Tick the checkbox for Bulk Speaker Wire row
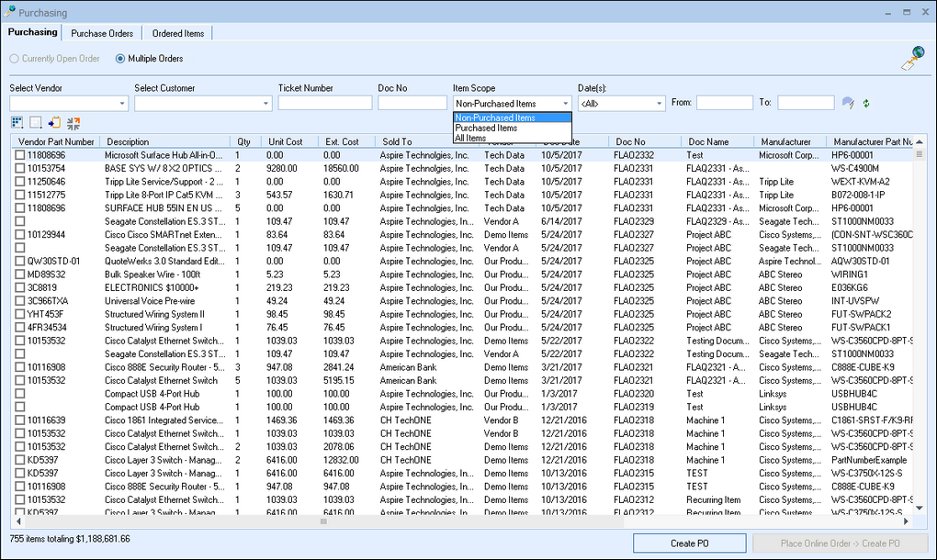 [19, 274]
